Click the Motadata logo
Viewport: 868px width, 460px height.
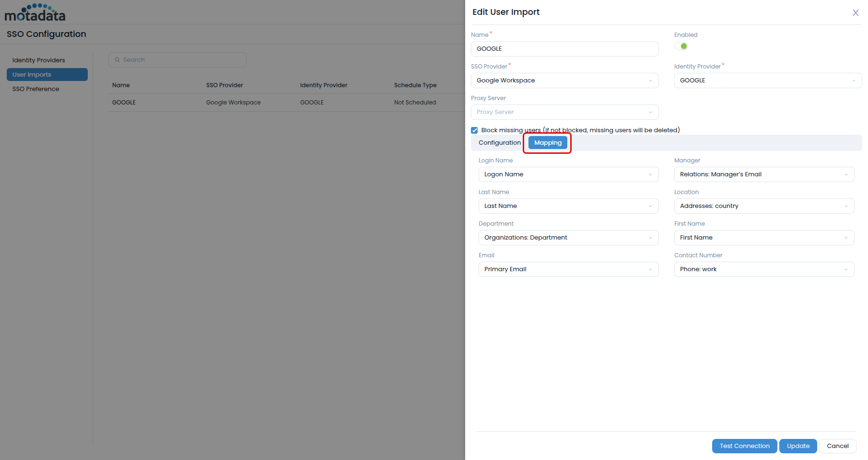(35, 13)
